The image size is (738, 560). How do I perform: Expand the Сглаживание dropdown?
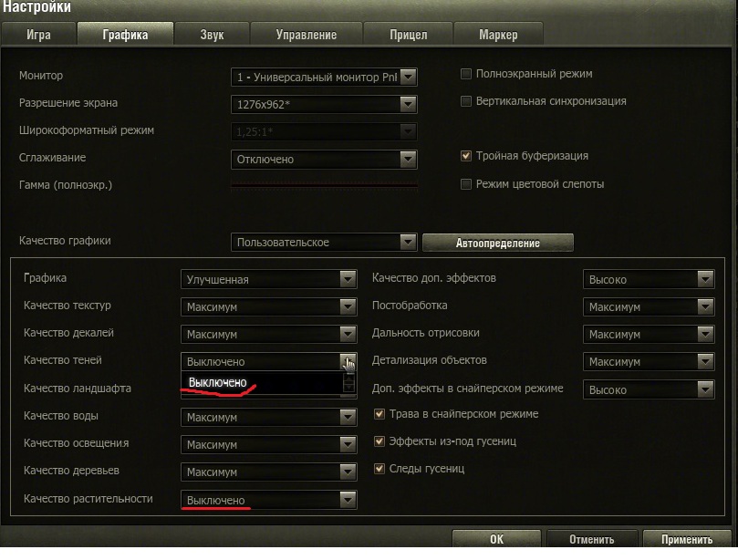tap(324, 160)
